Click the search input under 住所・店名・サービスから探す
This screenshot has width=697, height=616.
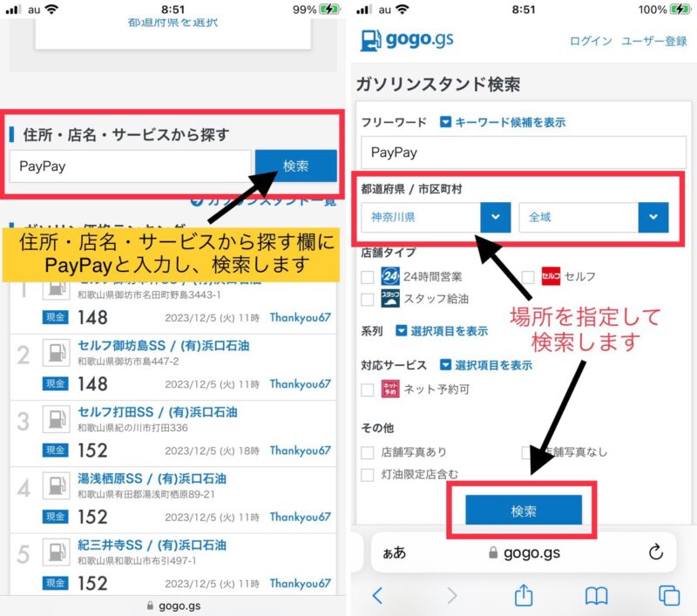[130, 166]
